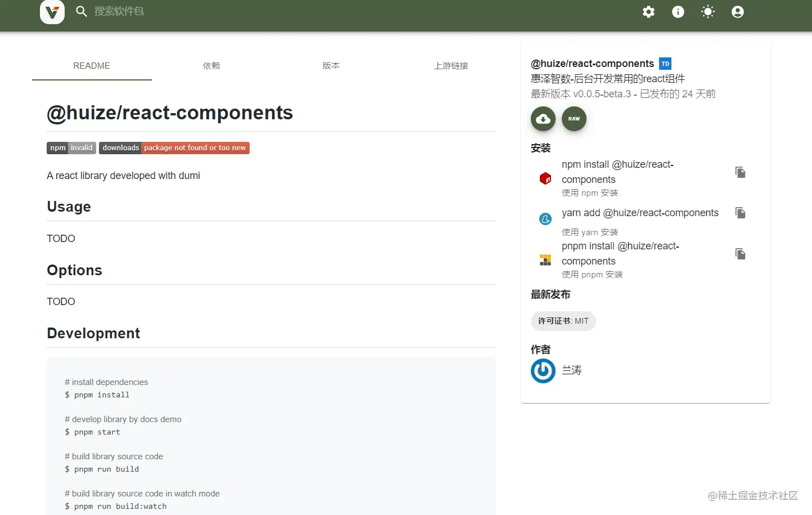Click code line '$ pnpm install'
The image size is (812, 515).
coord(97,395)
